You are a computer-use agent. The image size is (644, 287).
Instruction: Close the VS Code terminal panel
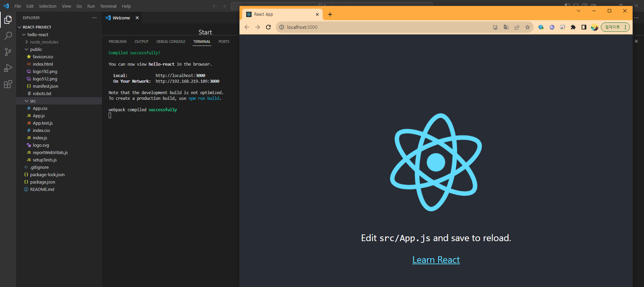click(636, 41)
